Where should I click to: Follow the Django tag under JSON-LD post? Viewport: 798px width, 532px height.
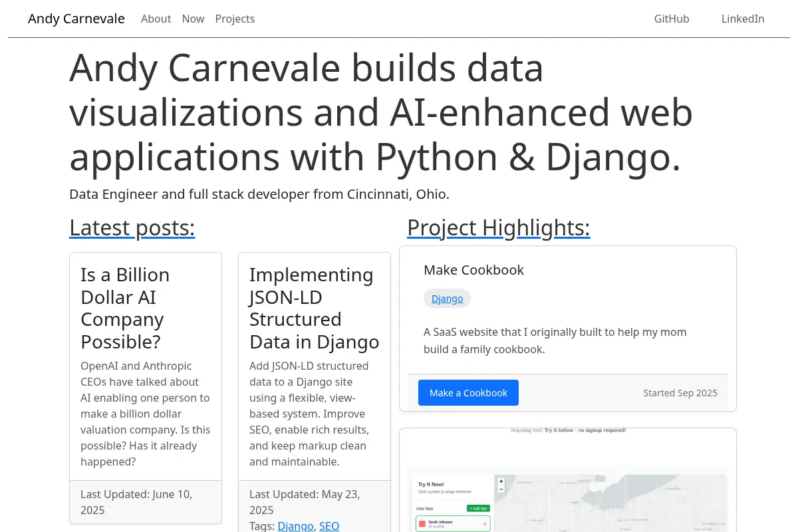pyautogui.click(x=295, y=526)
